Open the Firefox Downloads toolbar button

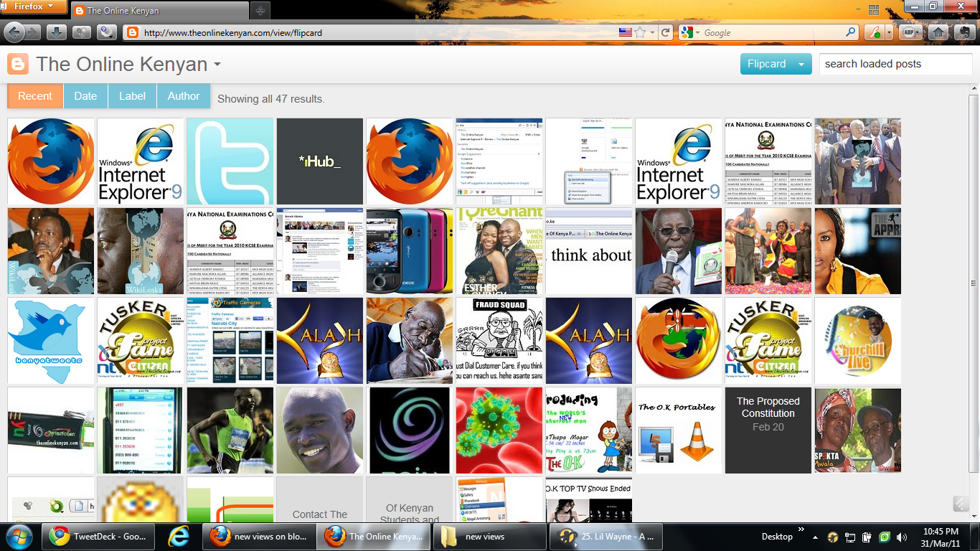click(x=57, y=32)
